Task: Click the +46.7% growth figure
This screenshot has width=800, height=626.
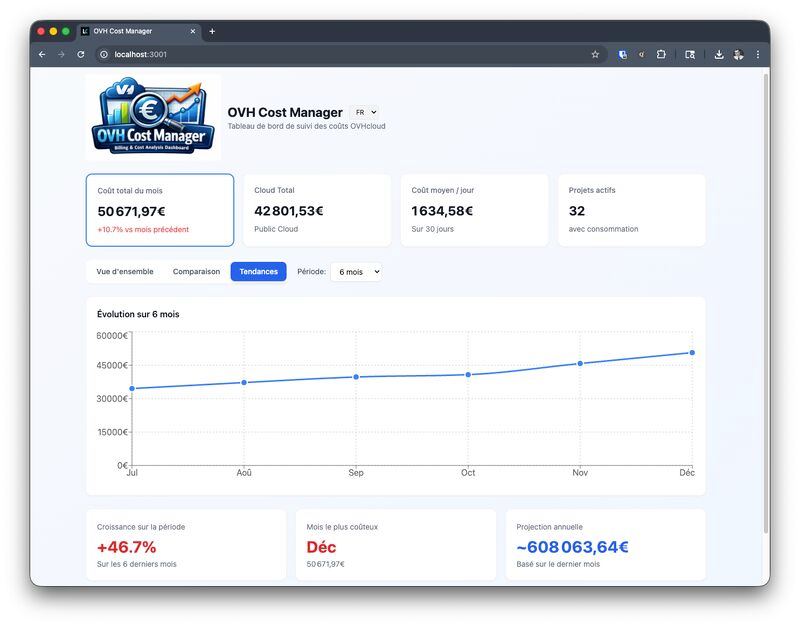Action: (x=127, y=547)
